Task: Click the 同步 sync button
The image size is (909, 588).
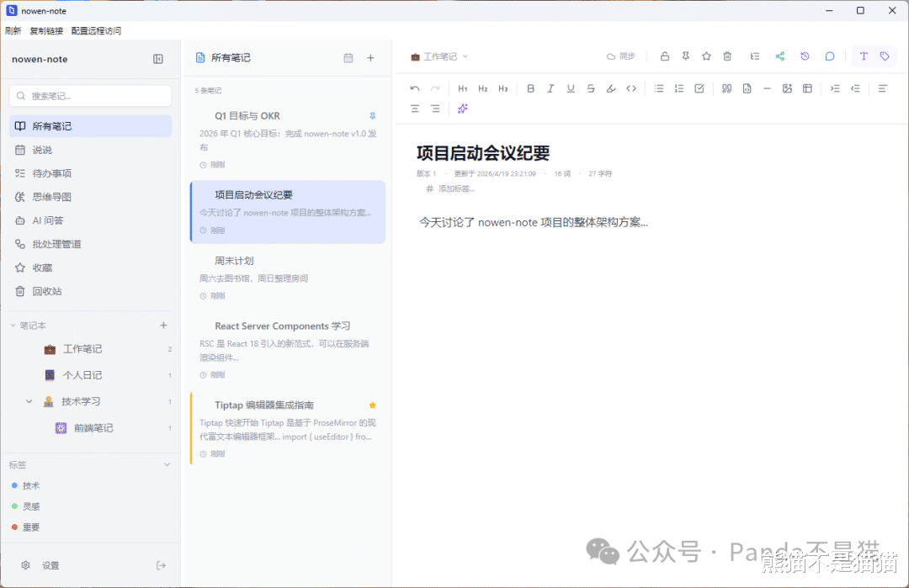Action: tap(621, 56)
